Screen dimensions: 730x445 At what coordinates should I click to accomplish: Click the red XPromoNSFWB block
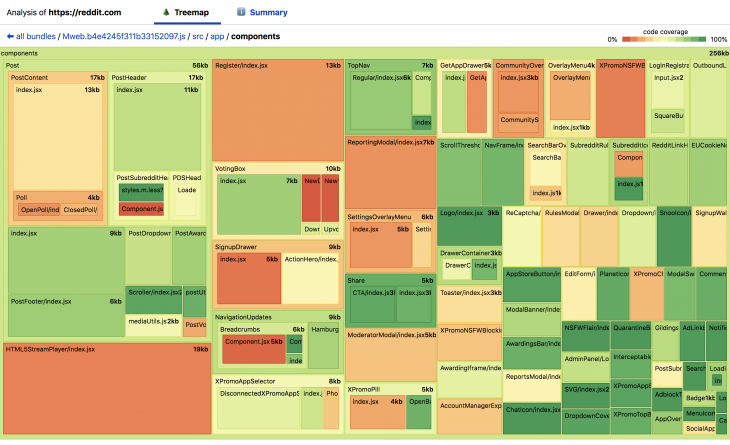click(620, 99)
